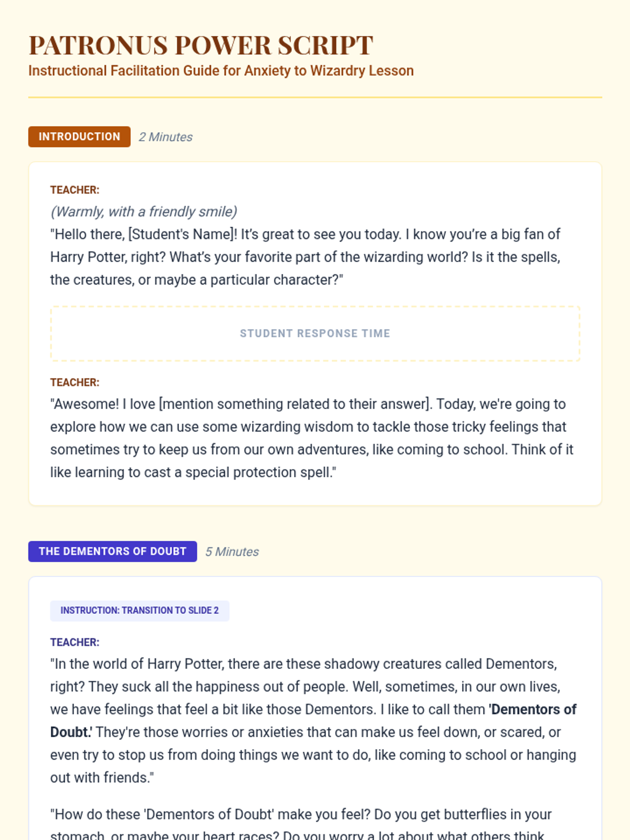Viewport: 630px width, 840px height.
Task: Click the Instructional Facilitation Guide subtitle
Action: 220,71
